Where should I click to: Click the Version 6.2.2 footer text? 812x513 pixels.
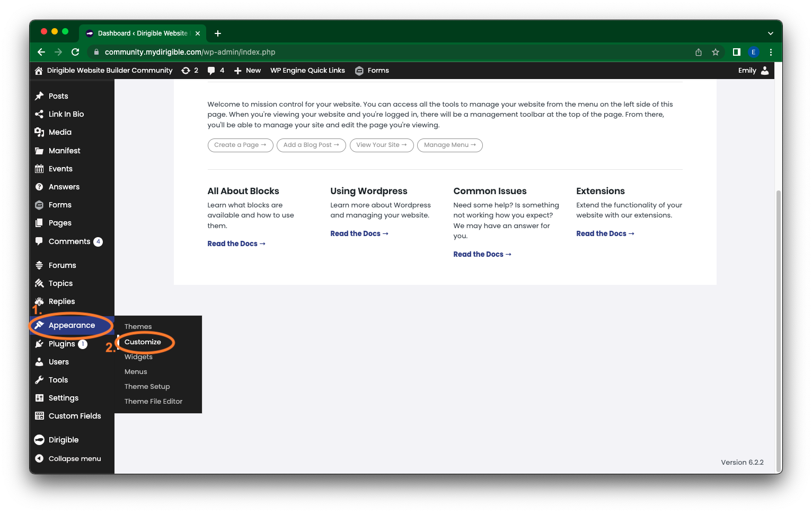[742, 462]
